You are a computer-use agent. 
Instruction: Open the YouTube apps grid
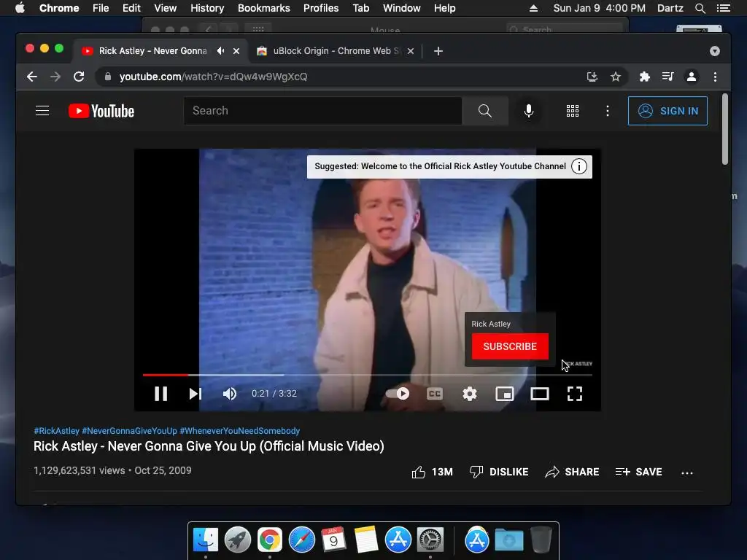click(x=573, y=111)
